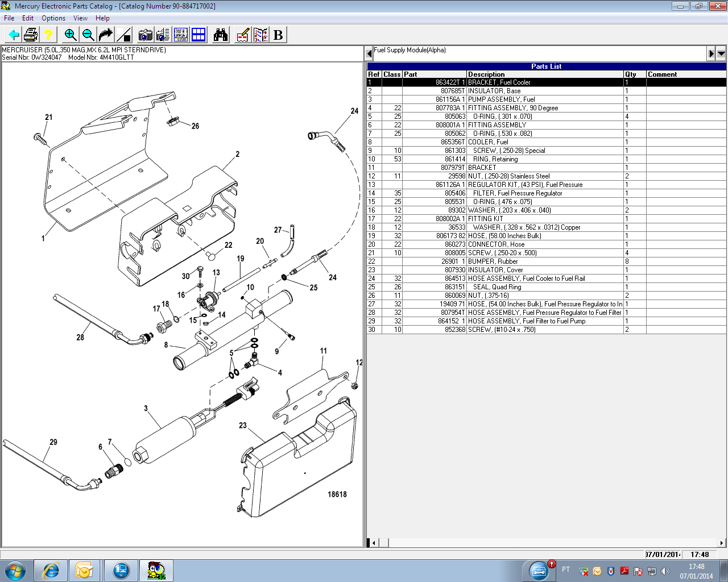Click the Qty column header
The height and width of the screenshot is (582, 728).
(x=635, y=74)
